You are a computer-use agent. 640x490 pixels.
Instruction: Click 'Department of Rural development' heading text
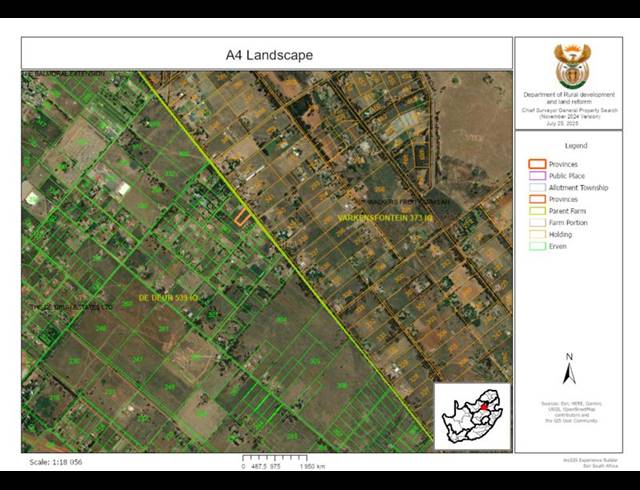[x=569, y=95]
